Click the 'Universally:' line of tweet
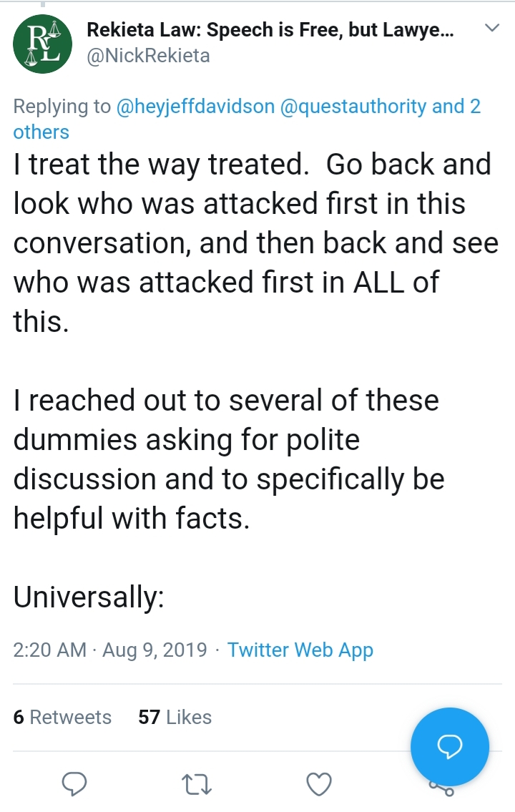This screenshot has height=812, width=515. [x=89, y=597]
